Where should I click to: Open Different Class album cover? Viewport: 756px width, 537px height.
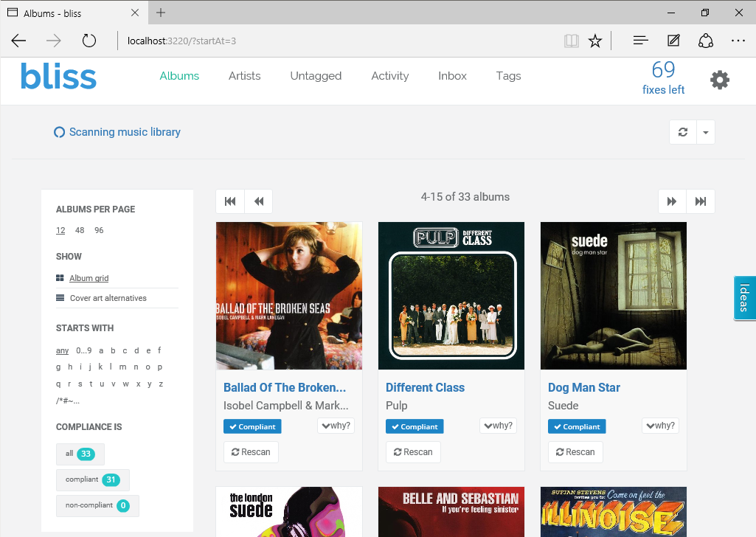click(x=451, y=296)
